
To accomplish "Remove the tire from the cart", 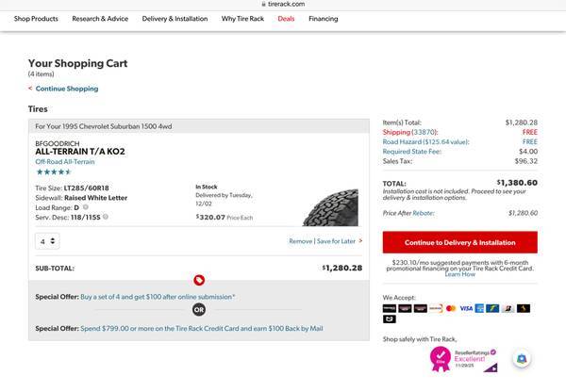I will [x=300, y=241].
